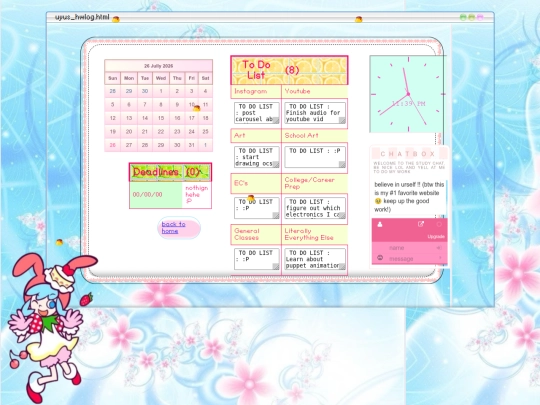Click the send arrow beside message field

[440, 258]
